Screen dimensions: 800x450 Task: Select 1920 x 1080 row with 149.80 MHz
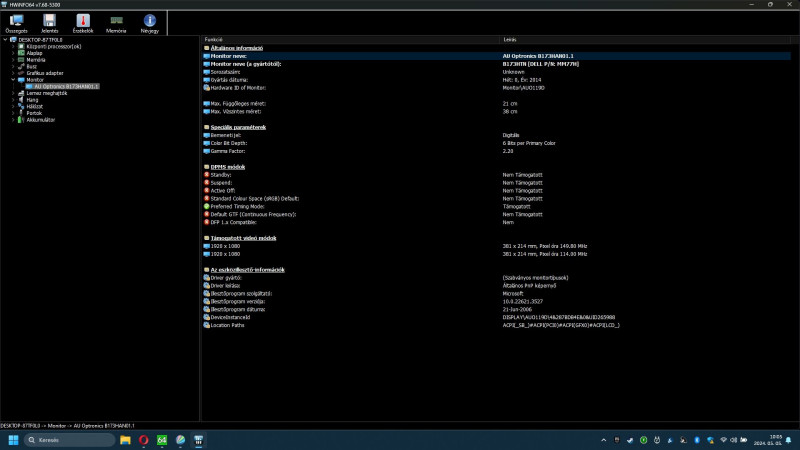496,246
